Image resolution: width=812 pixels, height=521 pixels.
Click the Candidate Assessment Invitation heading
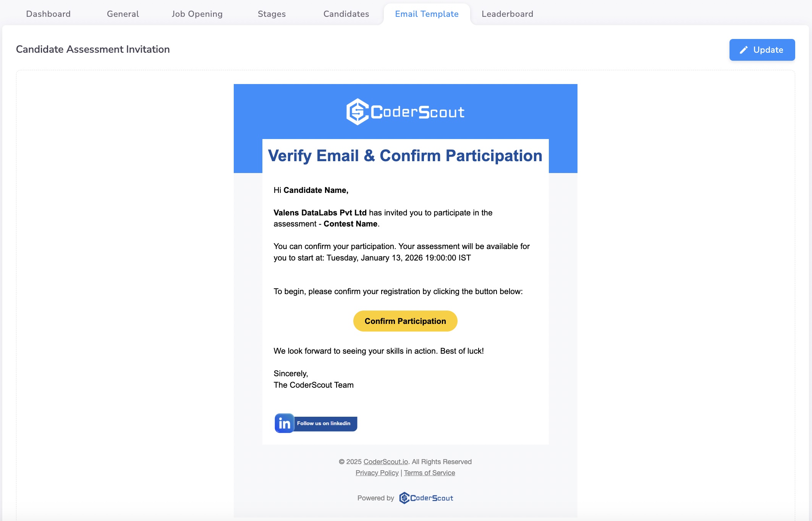pyautogui.click(x=92, y=49)
